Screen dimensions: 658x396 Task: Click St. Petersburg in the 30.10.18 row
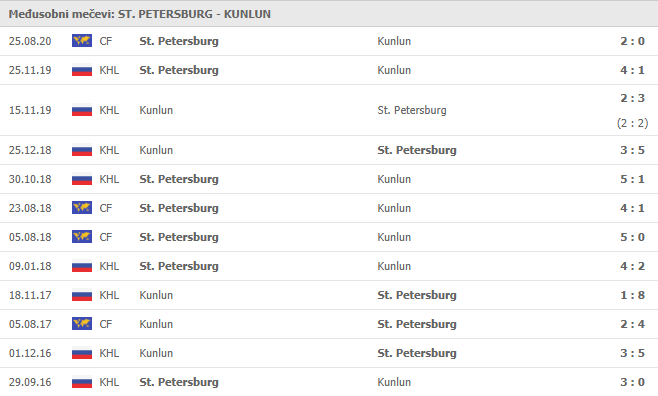179,179
